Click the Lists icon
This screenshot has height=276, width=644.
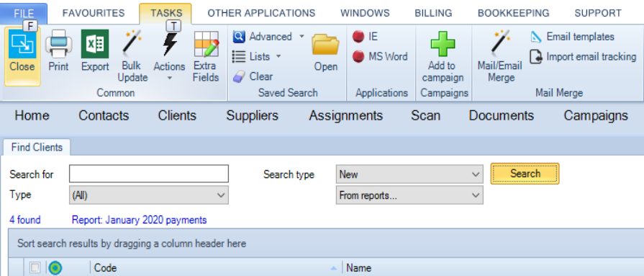[x=239, y=56]
